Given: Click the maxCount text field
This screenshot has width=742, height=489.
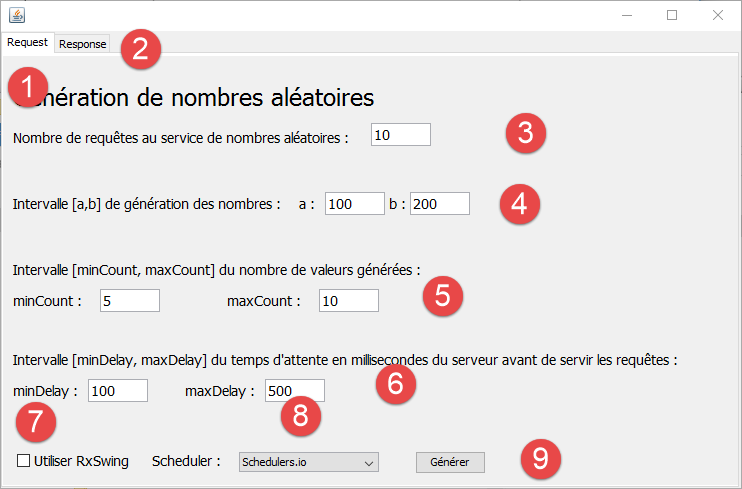Looking at the screenshot, I should pyautogui.click(x=348, y=301).
